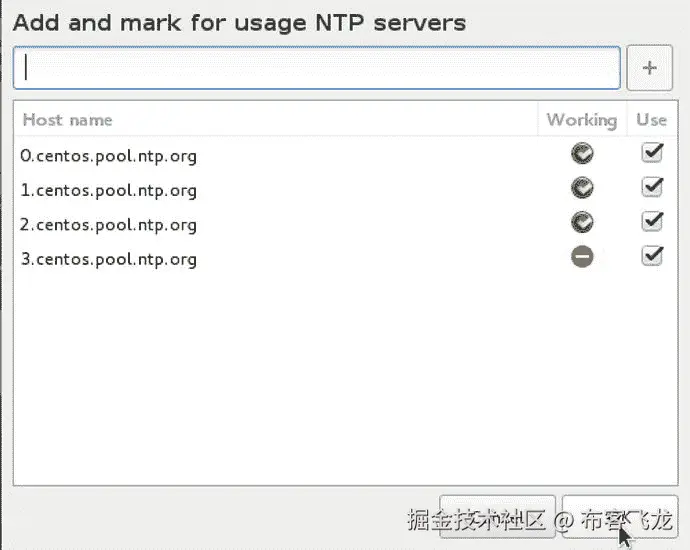This screenshot has width=690, height=550.
Task: Click the bottom-left dialog cancel button
Action: [497, 517]
